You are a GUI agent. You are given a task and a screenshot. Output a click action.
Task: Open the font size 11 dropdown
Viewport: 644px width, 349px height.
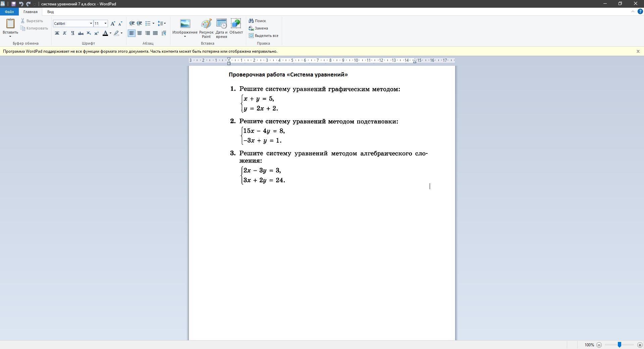tap(106, 23)
